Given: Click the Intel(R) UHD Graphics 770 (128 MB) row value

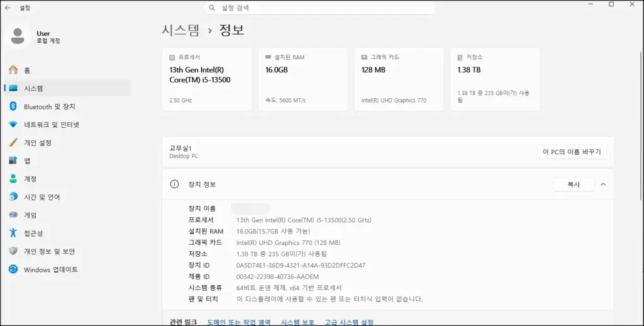Looking at the screenshot, I should 288,242.
